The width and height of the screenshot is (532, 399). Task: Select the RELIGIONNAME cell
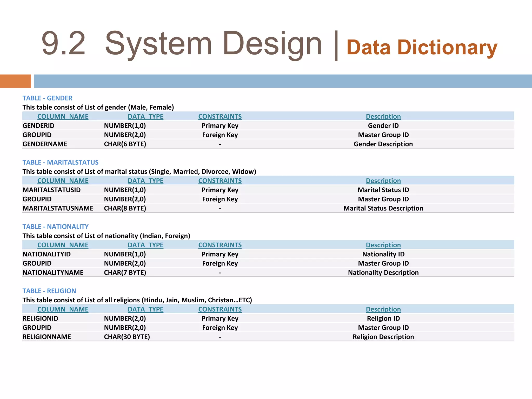coord(47,337)
